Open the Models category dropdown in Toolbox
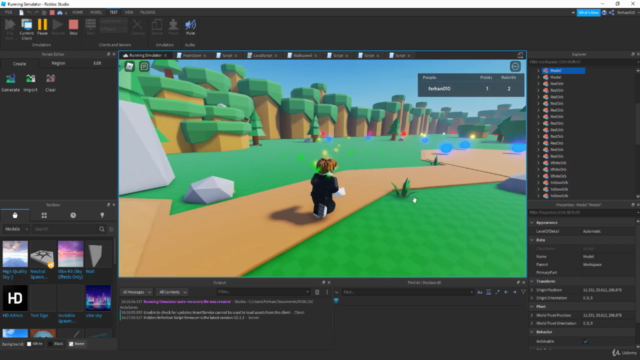Viewport: 640px width, 360px height. [16, 229]
